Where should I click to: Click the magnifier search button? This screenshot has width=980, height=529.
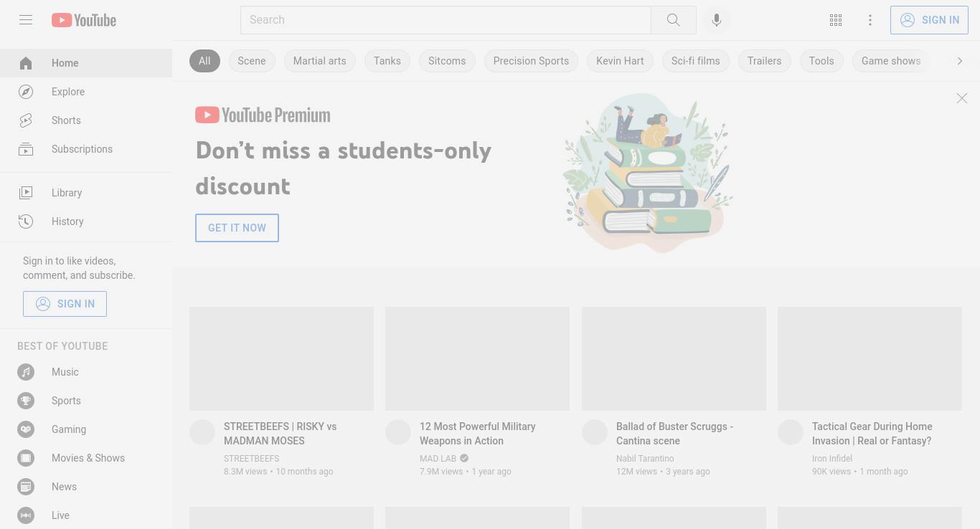coord(674,20)
